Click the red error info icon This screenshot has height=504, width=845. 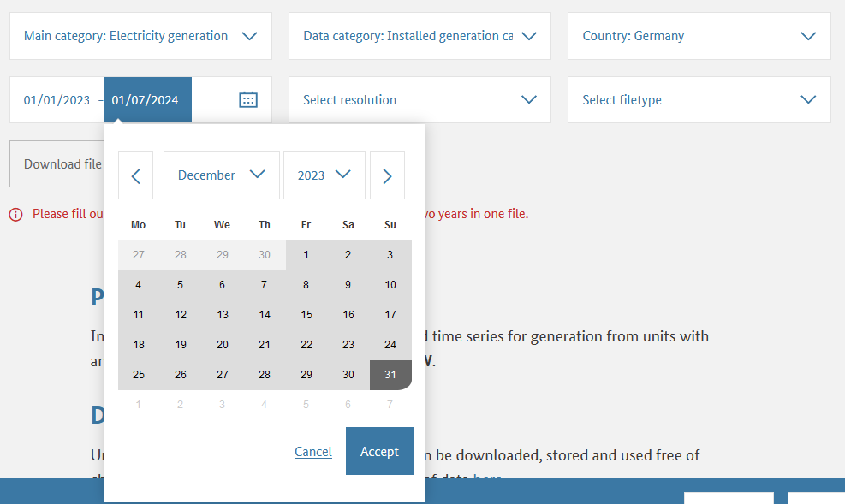[x=15, y=215]
